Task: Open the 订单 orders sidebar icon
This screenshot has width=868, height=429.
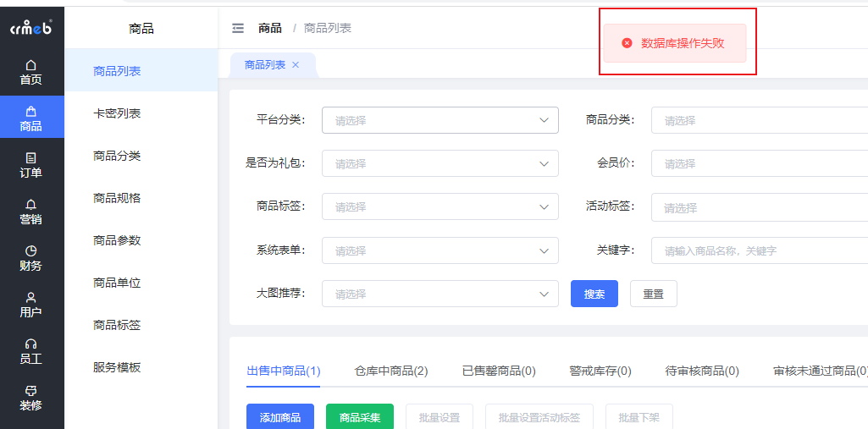Action: pos(31,165)
